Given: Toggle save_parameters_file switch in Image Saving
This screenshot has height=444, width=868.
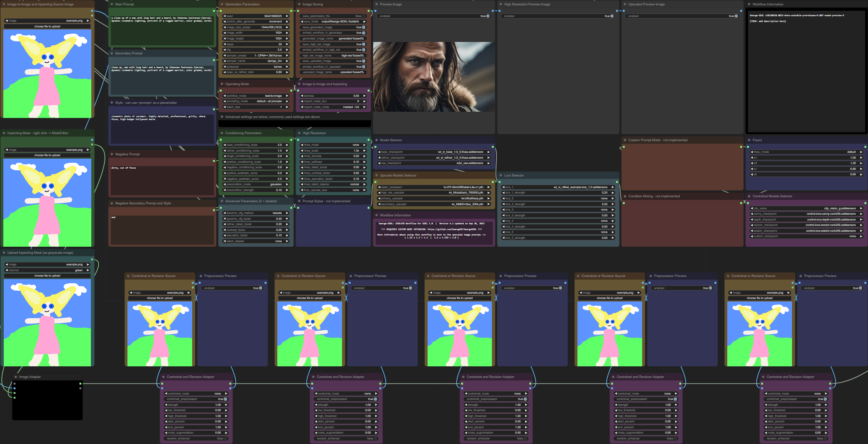Looking at the screenshot, I should [364, 16].
